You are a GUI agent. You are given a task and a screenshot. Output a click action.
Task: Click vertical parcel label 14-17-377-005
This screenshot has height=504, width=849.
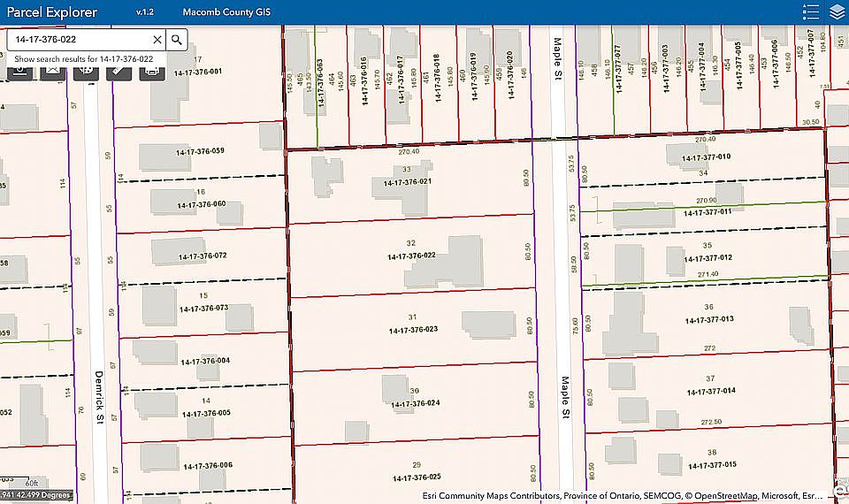click(x=738, y=65)
